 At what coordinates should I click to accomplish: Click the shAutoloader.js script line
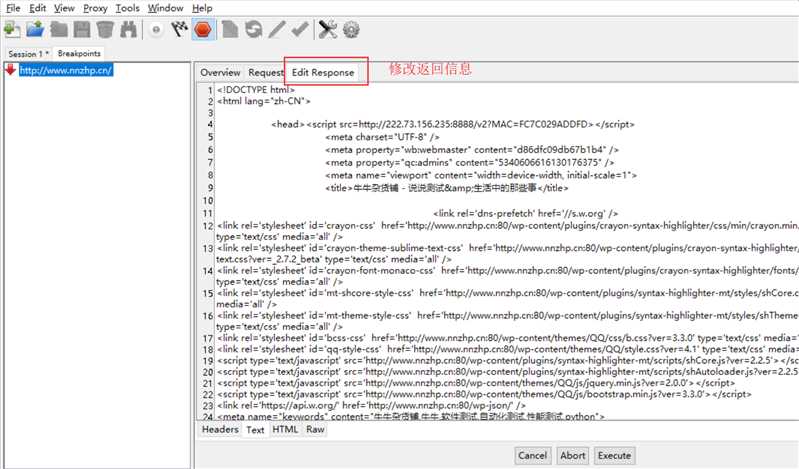point(508,371)
